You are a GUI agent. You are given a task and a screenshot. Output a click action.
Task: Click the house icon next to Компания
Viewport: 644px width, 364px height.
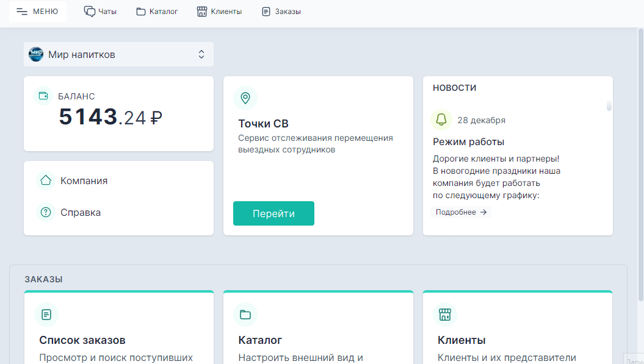pyautogui.click(x=45, y=180)
